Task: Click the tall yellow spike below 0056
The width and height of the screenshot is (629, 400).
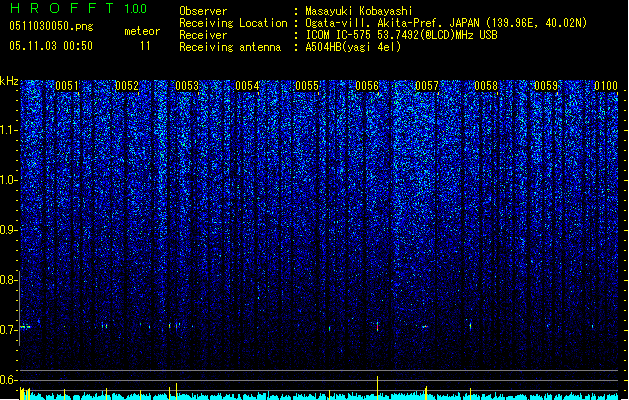Action: pyautogui.click(x=377, y=388)
